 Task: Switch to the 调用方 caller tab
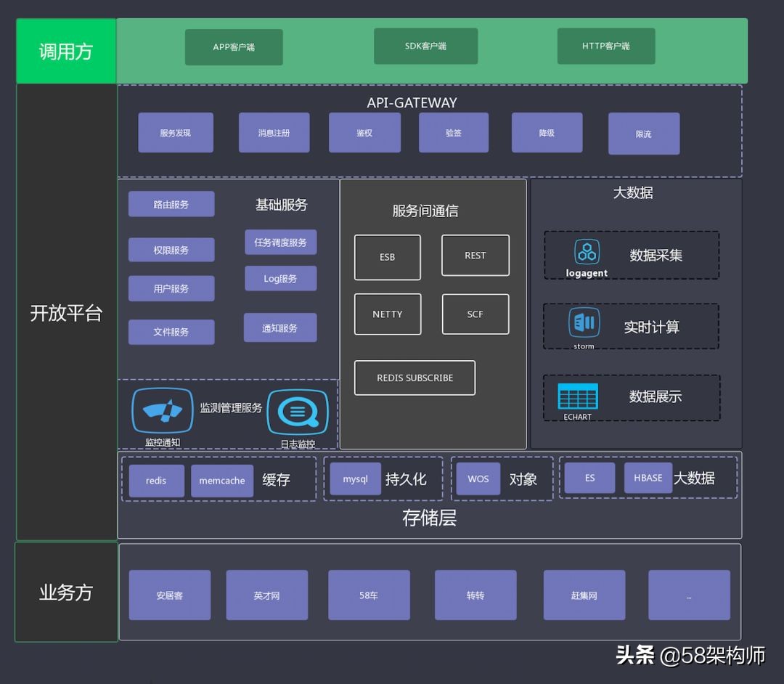65,50
